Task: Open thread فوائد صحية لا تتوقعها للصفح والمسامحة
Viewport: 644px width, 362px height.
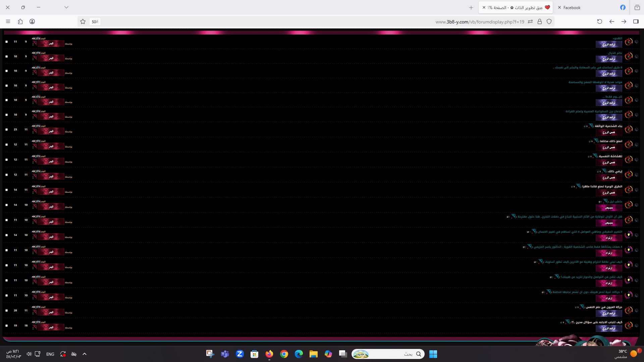Action: pos(595,82)
